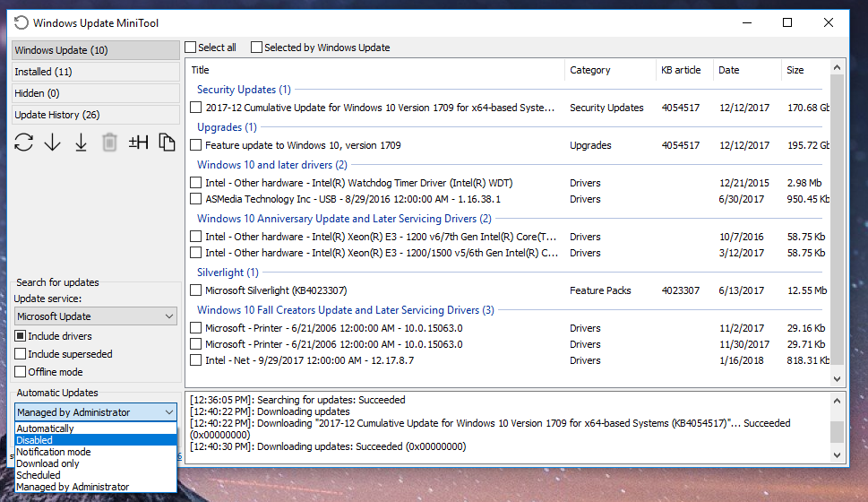Select Intel Xeon E3-1200/1500 v5/6th Gen row
The image size is (868, 502).
click(509, 253)
